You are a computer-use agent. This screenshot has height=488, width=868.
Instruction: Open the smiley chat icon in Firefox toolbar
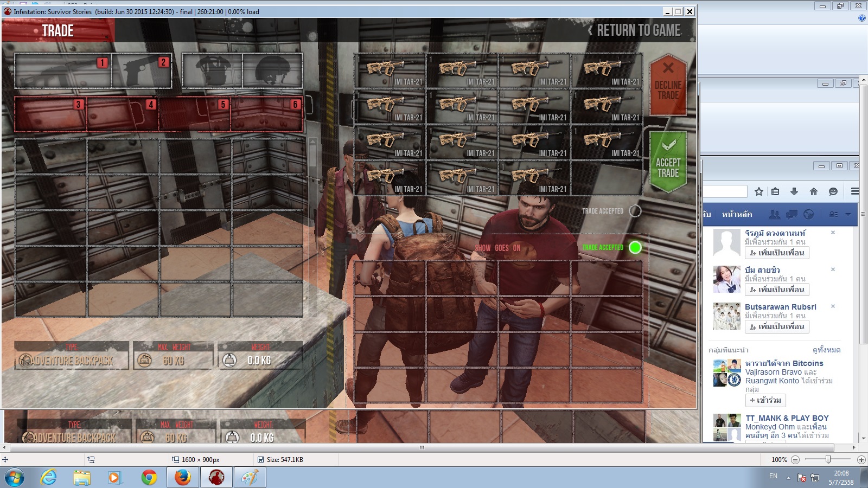tap(833, 191)
